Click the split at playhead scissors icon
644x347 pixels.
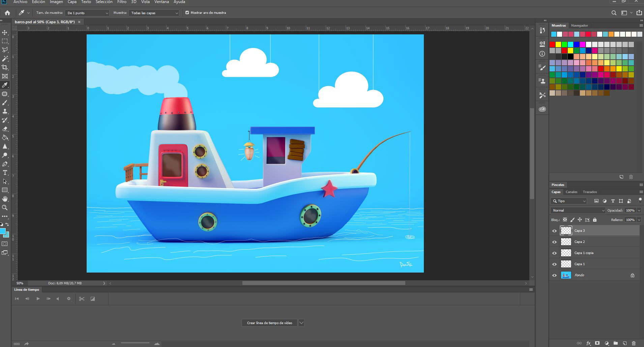tap(82, 299)
